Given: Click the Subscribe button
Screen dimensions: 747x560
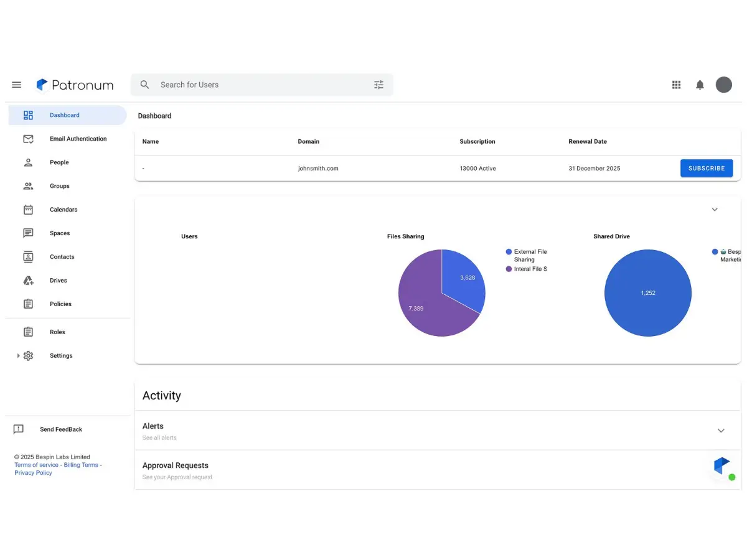Looking at the screenshot, I should (706, 168).
